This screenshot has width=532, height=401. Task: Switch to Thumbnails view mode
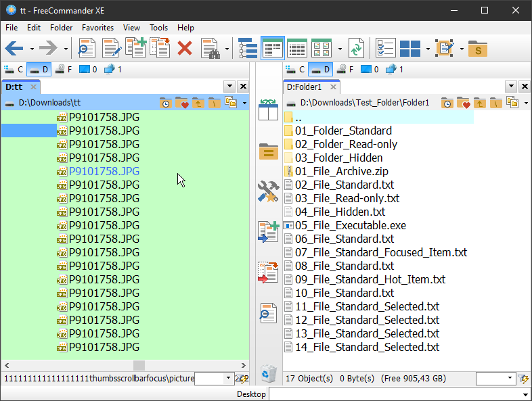coord(322,48)
